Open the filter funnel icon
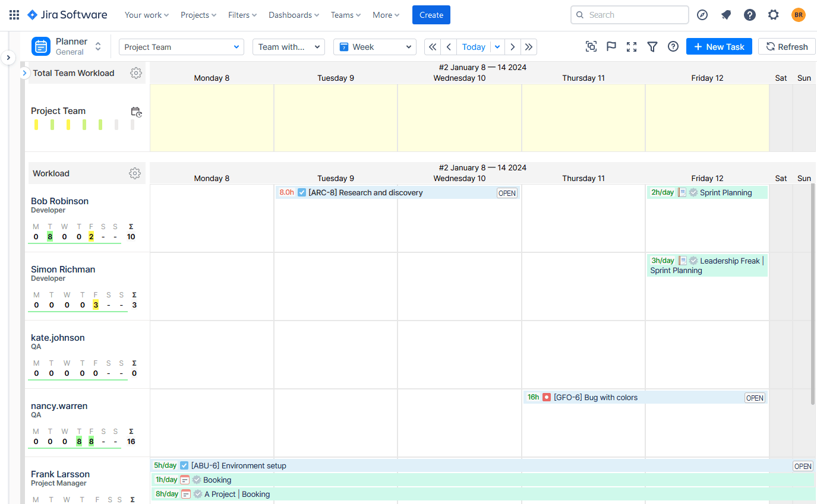The image size is (817, 504). [652, 46]
